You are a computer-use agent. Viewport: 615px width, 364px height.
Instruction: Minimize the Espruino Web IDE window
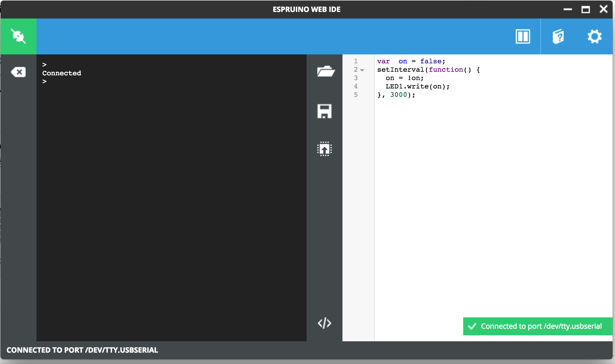coord(568,9)
